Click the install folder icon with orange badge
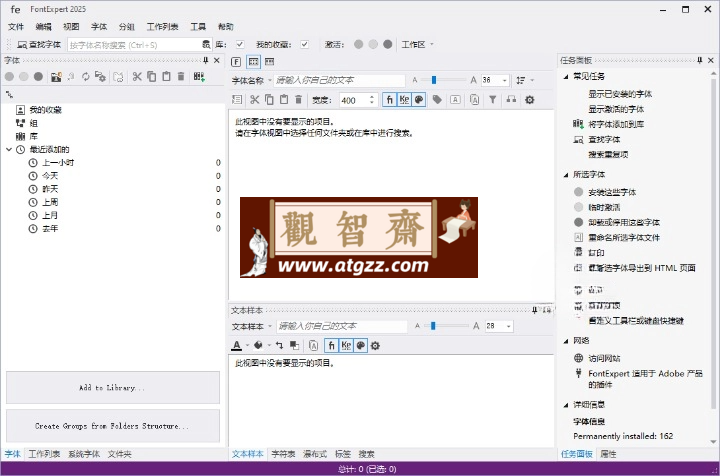The height and width of the screenshot is (476, 720). pos(56,77)
